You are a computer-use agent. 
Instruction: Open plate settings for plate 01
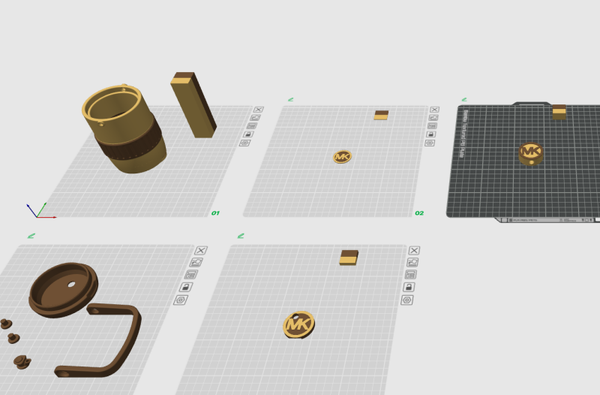245,143
